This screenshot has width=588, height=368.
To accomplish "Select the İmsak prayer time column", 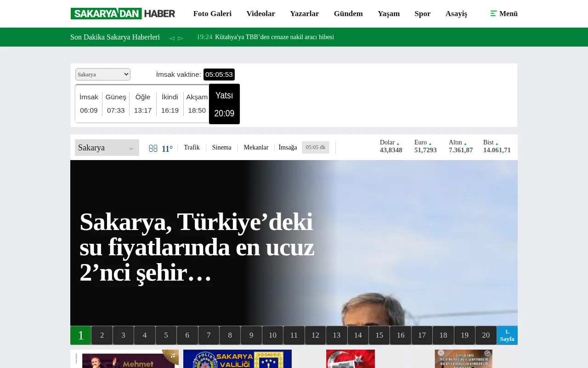I will (x=89, y=103).
